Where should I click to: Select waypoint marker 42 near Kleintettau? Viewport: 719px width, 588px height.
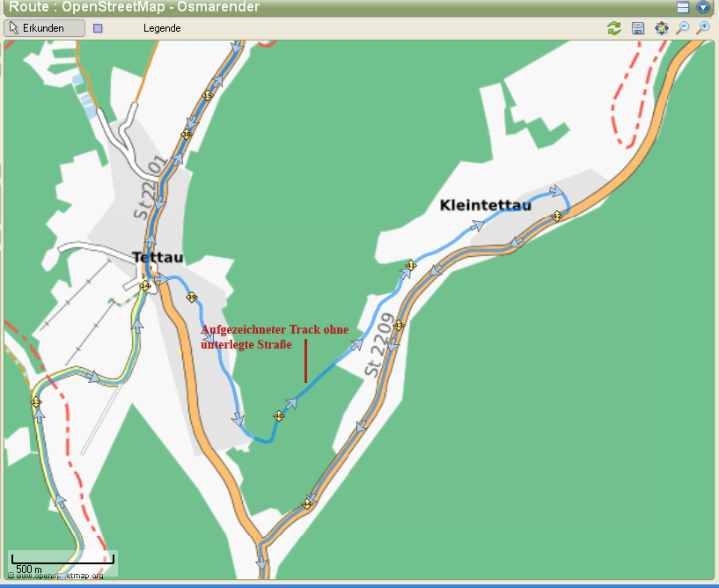coord(556,216)
